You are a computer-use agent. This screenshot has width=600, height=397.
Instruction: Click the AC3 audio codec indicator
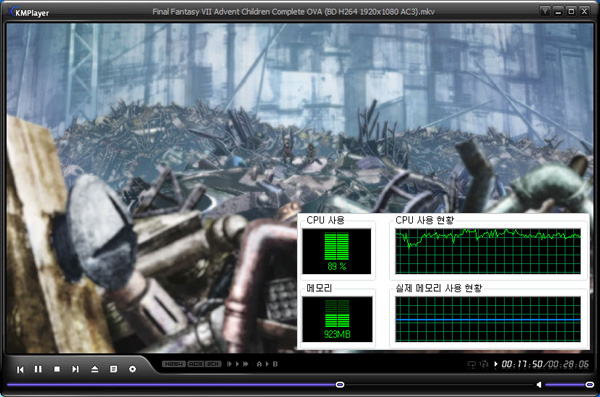pos(196,364)
